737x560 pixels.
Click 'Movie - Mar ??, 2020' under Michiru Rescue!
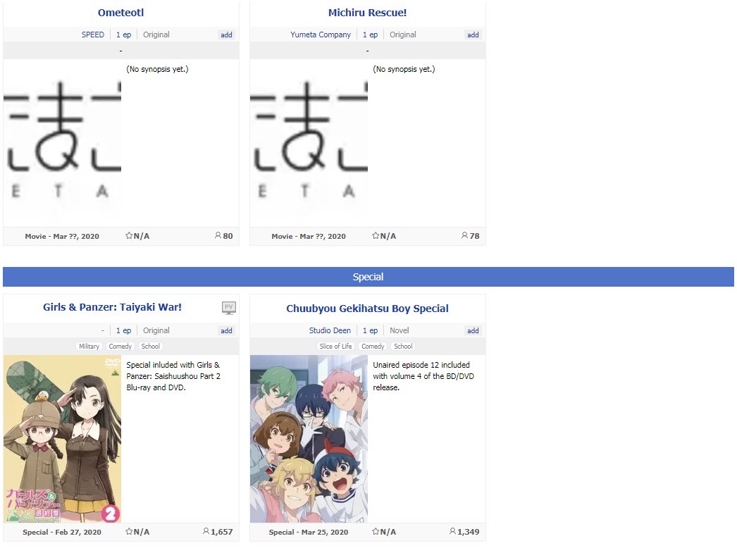click(309, 236)
